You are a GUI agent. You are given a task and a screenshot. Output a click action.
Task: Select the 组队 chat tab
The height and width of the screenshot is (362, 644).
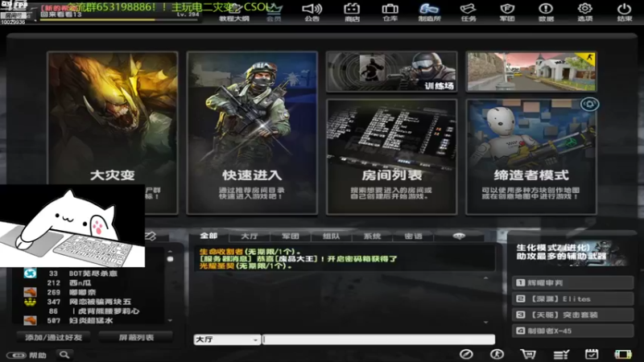331,236
